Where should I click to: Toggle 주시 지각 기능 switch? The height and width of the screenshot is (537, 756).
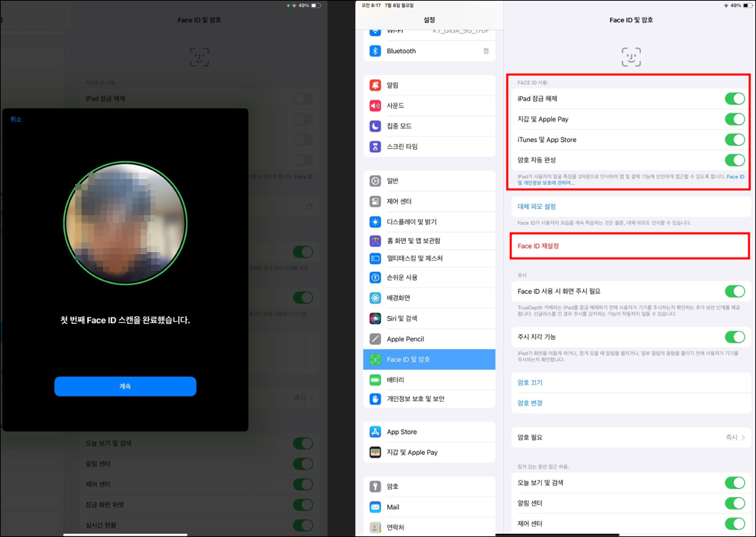[x=735, y=337]
